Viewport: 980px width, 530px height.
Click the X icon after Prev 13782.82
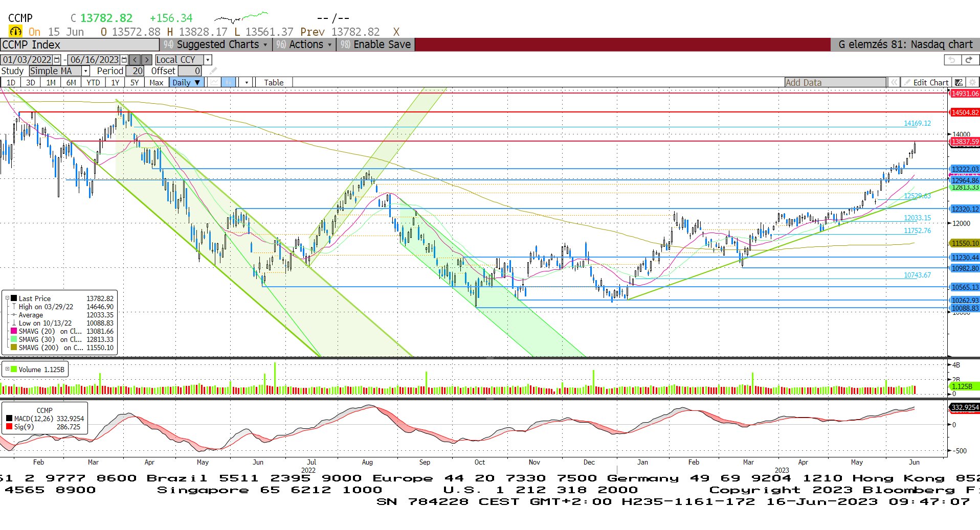click(x=396, y=32)
